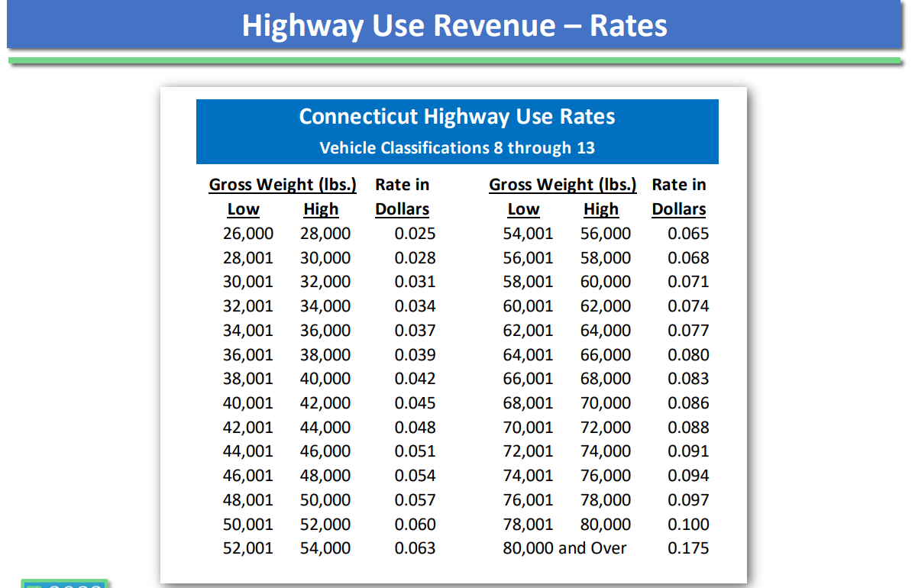Click the rate value 0.051
This screenshot has height=588, width=915.
(415, 451)
